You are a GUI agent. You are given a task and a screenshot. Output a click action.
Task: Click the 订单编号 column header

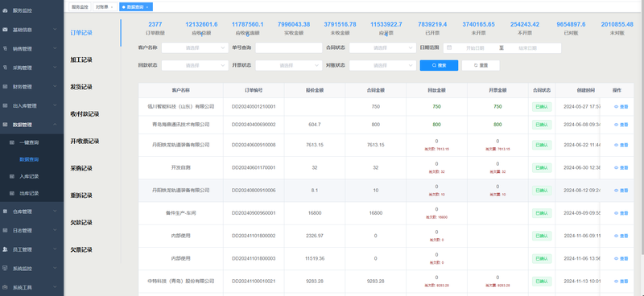pos(254,90)
